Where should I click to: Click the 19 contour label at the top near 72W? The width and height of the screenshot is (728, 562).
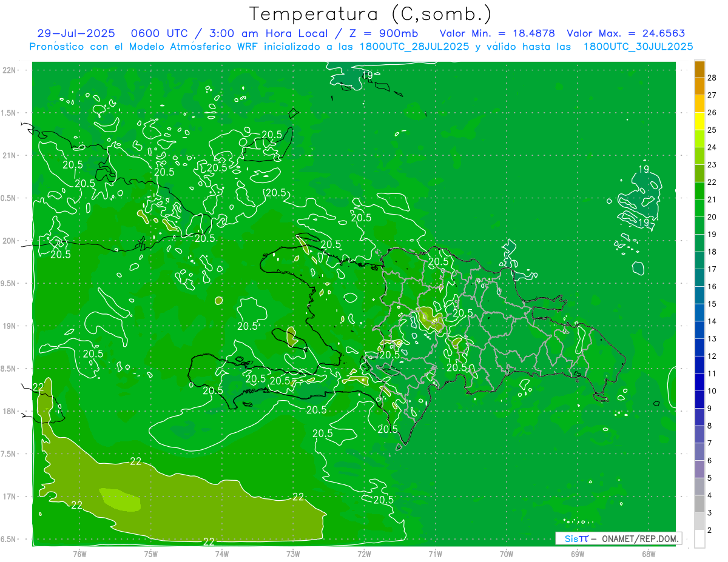tap(367, 75)
